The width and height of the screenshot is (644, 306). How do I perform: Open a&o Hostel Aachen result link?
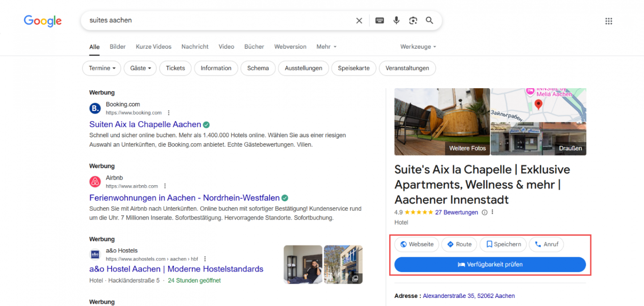[176, 269]
